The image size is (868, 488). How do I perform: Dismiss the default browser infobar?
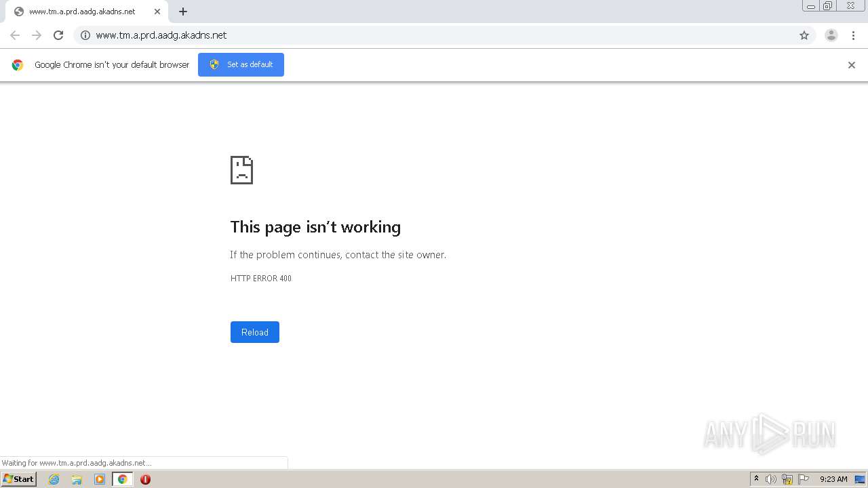[x=852, y=65]
